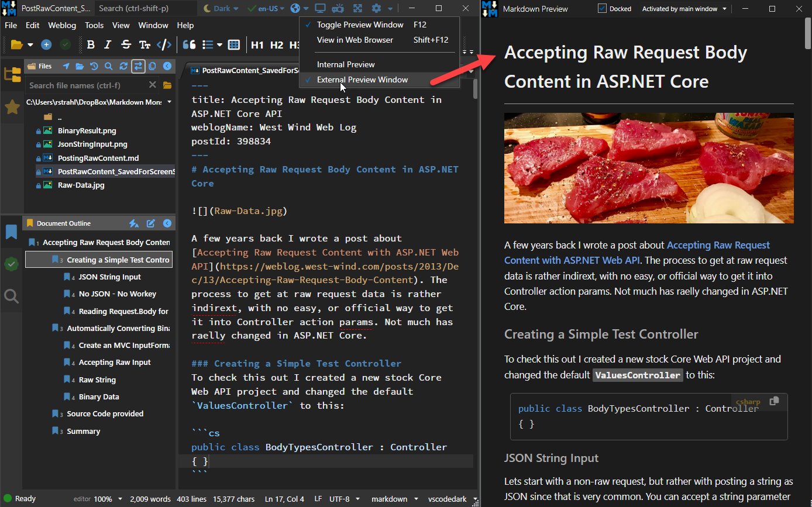Click the edit icon in Document Outline header
Viewport: 812px width, 507px height.
pyautogui.click(x=150, y=223)
